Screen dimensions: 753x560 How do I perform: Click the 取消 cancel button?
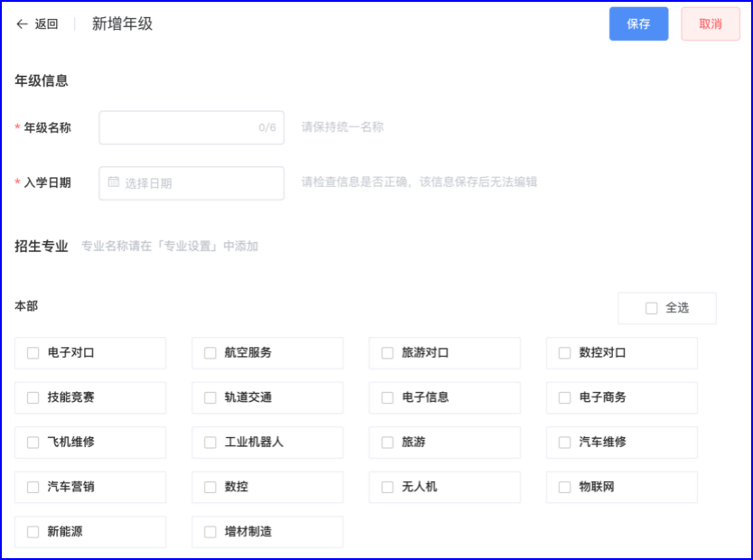710,23
